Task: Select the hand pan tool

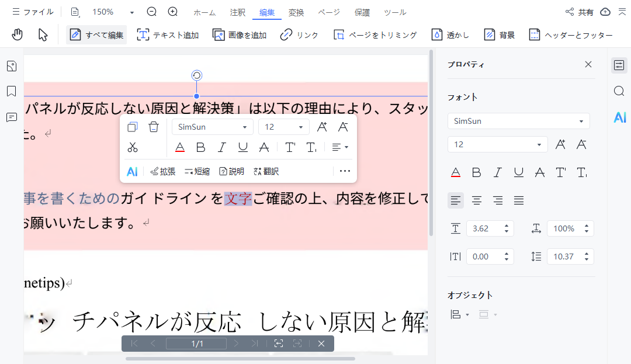Action: tap(17, 35)
